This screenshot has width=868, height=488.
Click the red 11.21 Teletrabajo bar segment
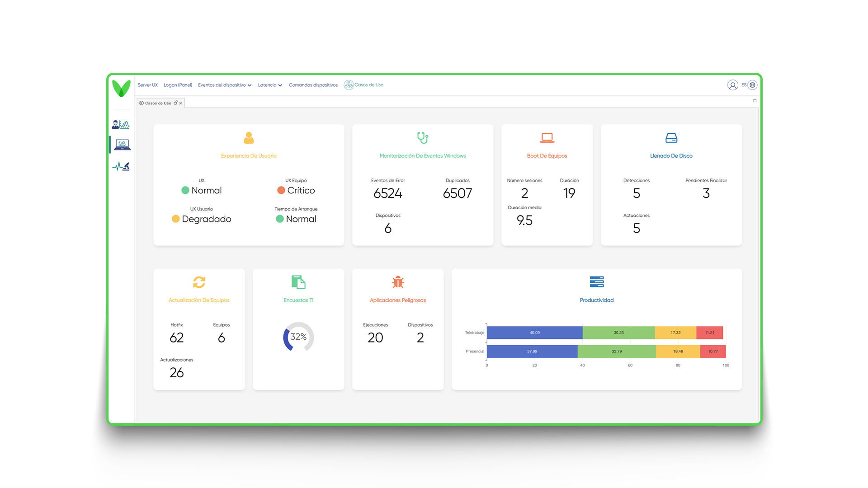point(710,333)
